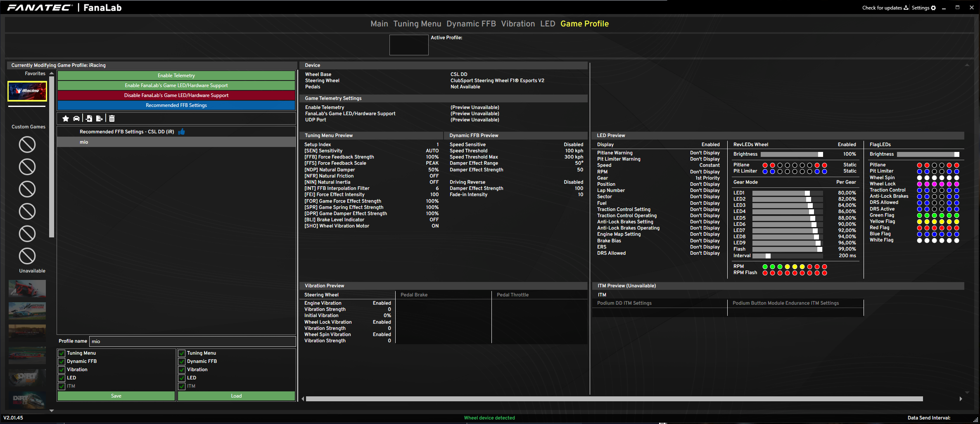Click the games list scroll-up arrow near Favorites
The image size is (980, 424).
coord(52,73)
